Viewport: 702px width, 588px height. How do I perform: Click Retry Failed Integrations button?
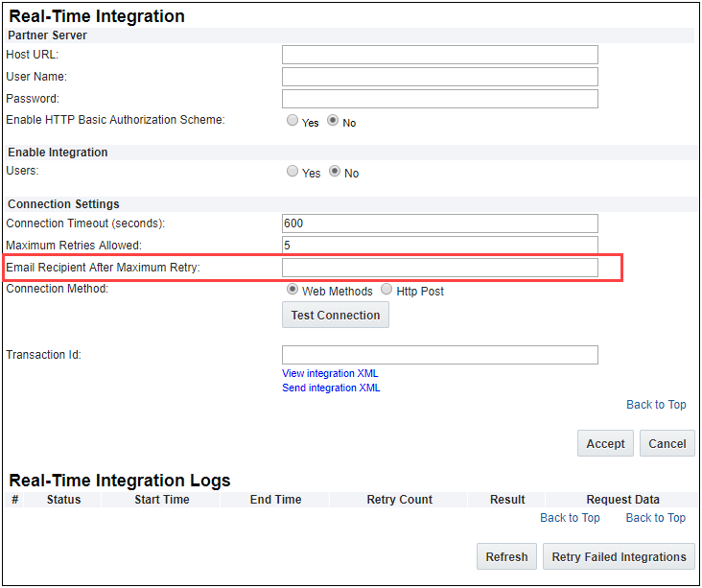tap(619, 556)
